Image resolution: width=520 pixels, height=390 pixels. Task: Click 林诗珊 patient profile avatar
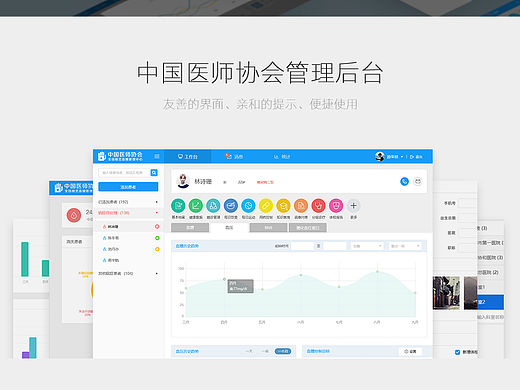pos(183,181)
